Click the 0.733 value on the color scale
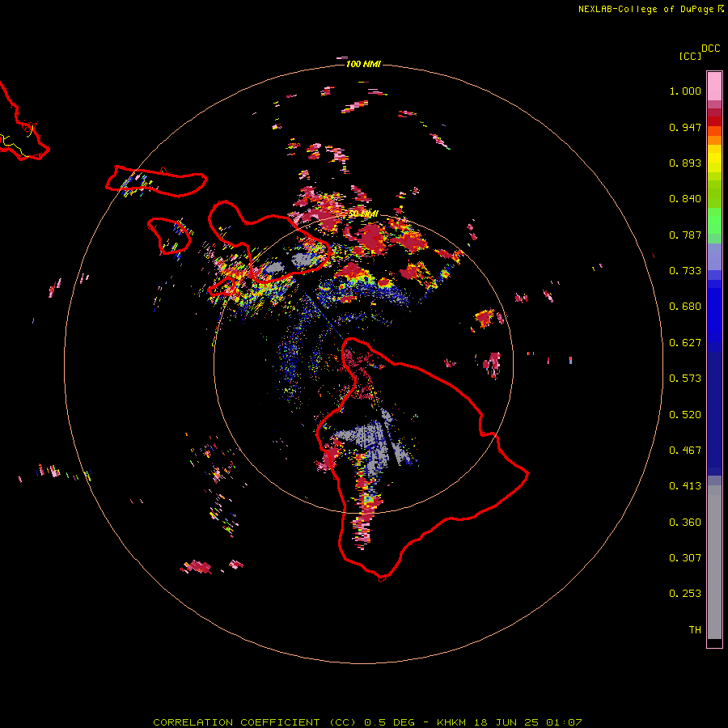This screenshot has width=728, height=728. point(685,271)
